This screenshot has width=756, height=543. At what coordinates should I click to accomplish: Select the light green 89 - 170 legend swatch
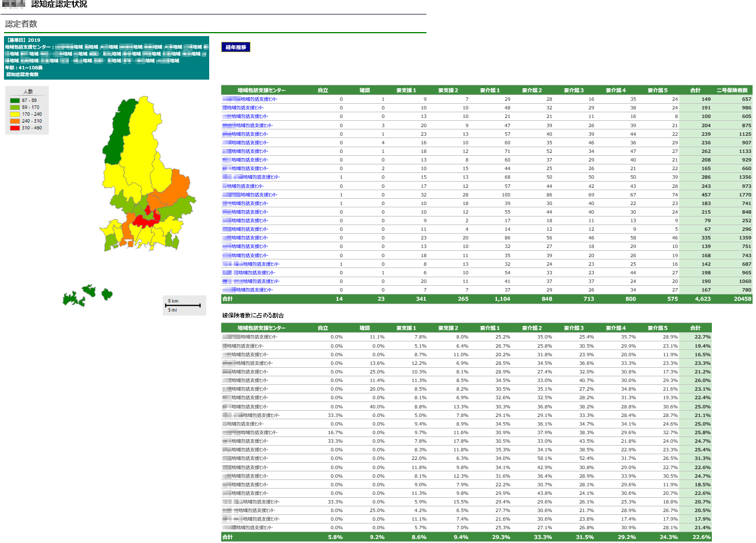point(15,107)
